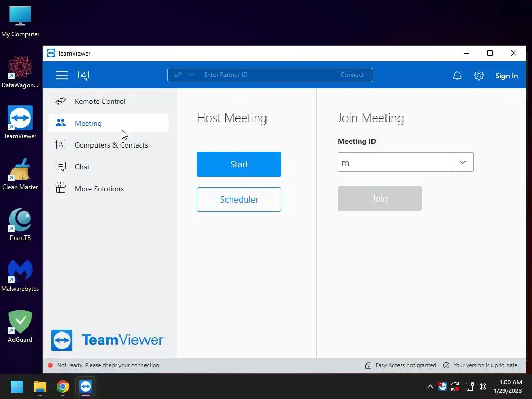
Task: Click 'Your version is up to date'
Action: click(x=485, y=365)
